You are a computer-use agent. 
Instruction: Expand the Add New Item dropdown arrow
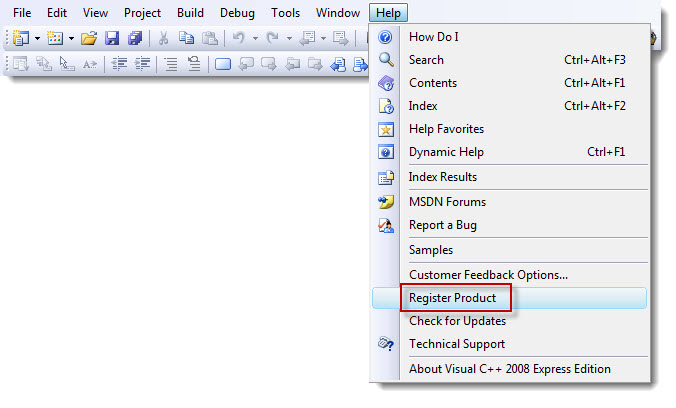click(x=71, y=38)
